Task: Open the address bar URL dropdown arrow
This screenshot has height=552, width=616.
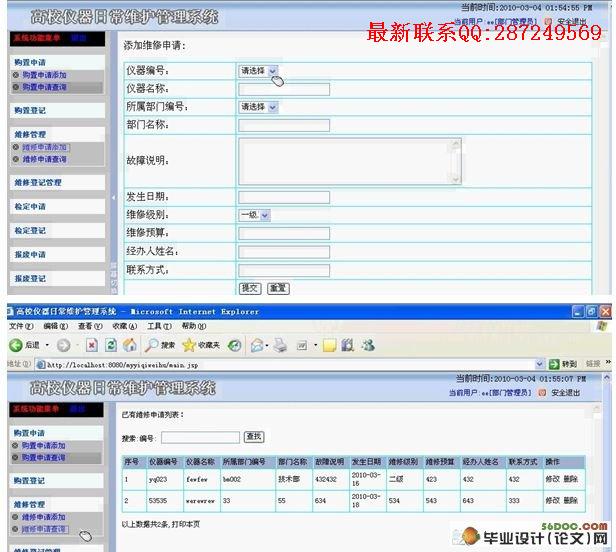Action: [539, 364]
